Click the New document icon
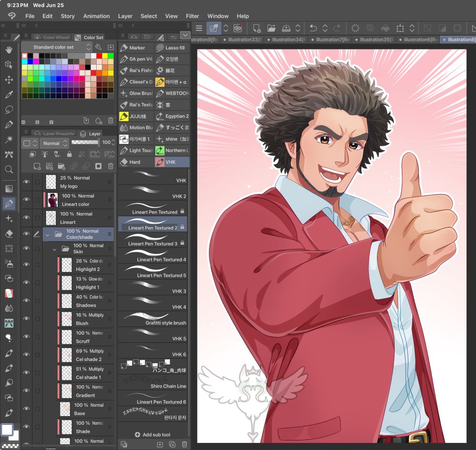Image resolution: width=476 pixels, height=450 pixels. tap(257, 28)
